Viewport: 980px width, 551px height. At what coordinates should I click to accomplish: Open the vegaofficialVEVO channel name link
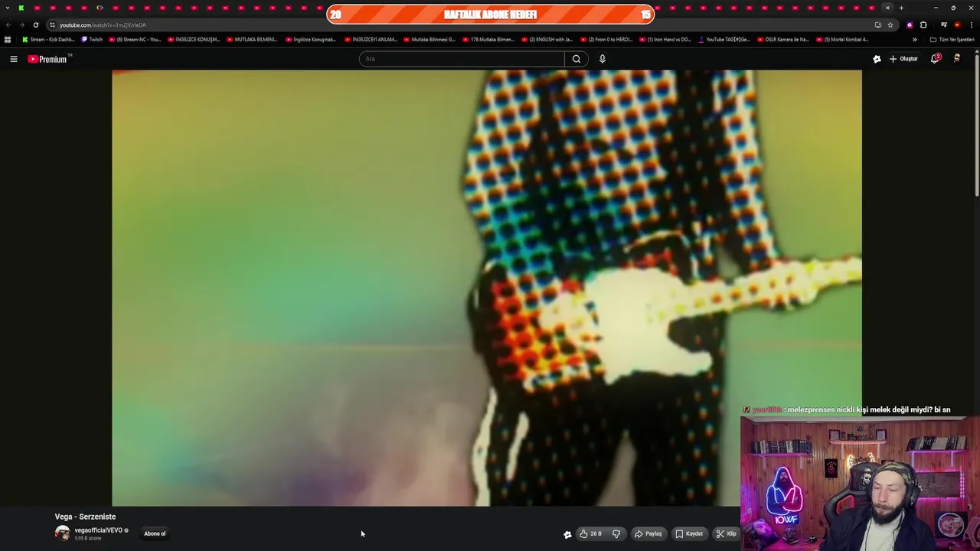(99, 530)
